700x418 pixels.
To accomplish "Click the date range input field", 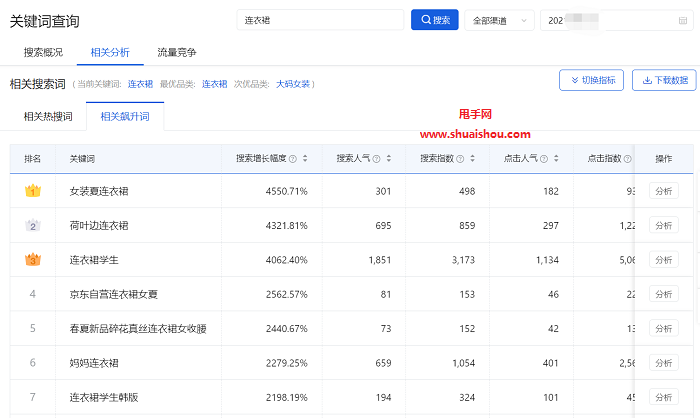I will 617,21.
